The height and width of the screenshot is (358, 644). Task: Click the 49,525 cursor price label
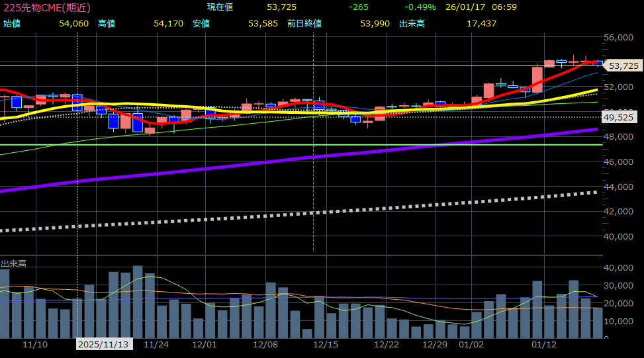[620, 117]
